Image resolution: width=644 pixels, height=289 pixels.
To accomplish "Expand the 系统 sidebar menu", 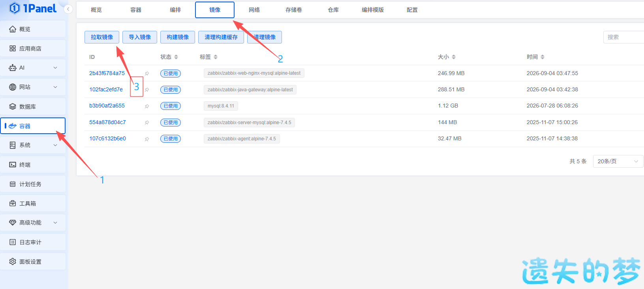I will pos(33,145).
